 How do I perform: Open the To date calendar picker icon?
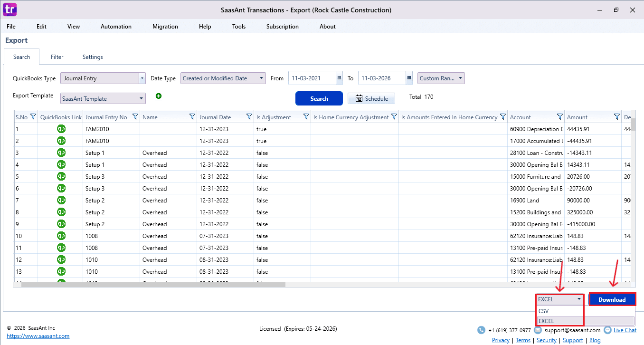(409, 78)
